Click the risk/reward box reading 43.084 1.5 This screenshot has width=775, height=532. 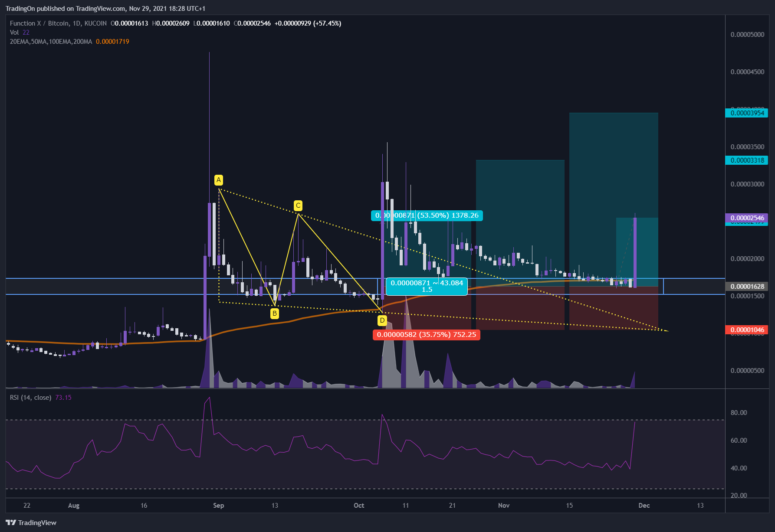tap(427, 286)
